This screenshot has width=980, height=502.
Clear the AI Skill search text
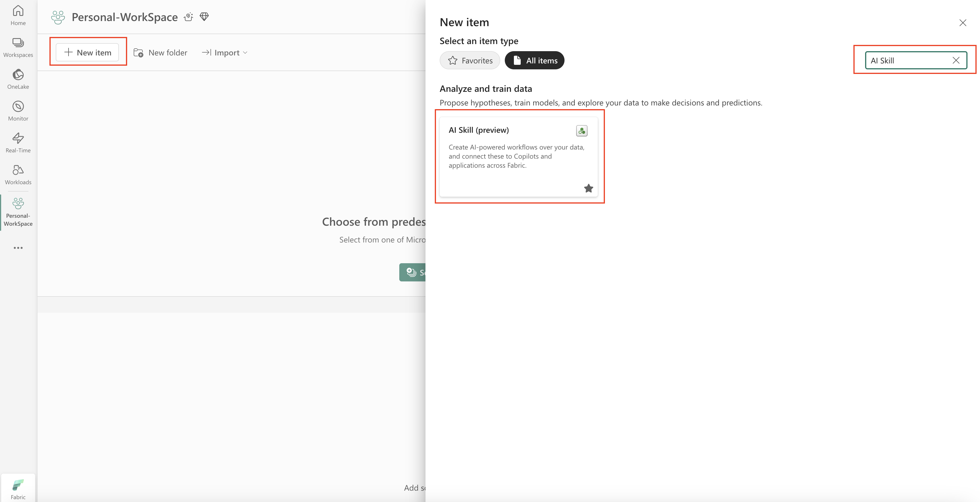click(956, 61)
